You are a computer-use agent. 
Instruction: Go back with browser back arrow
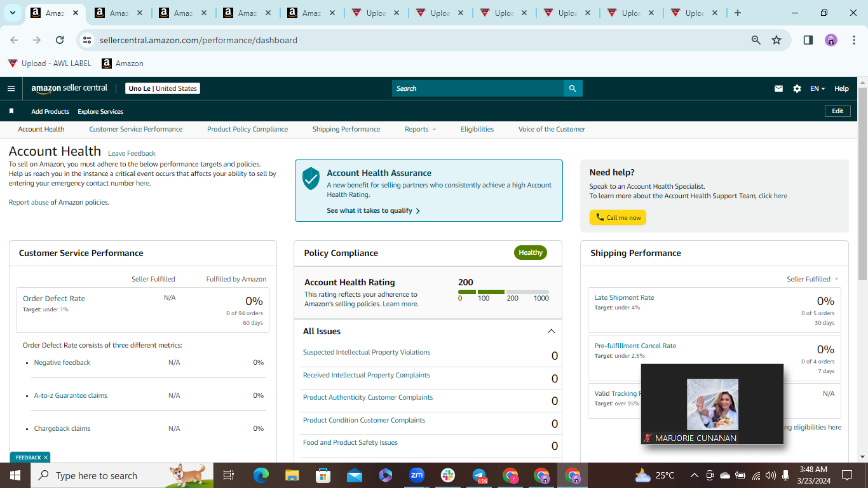pyautogui.click(x=14, y=40)
